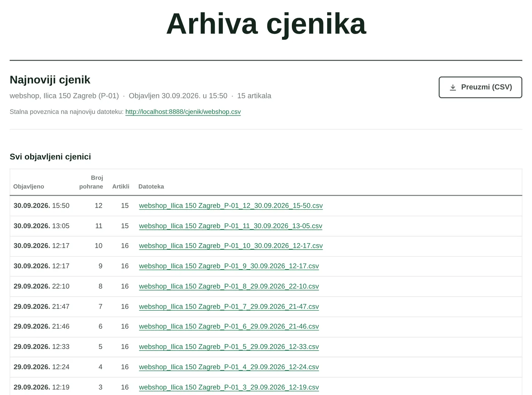Select date cell 29.09.2026. 22:10

[41, 286]
